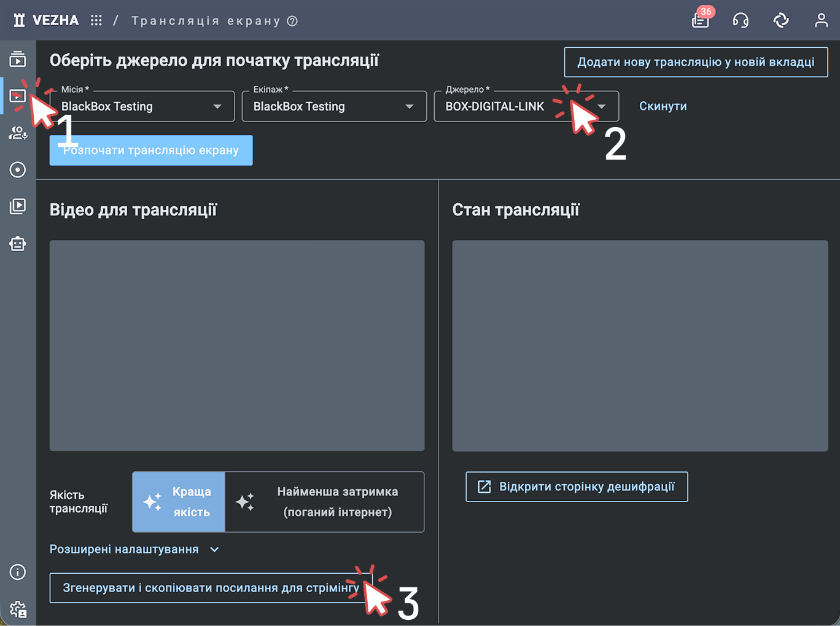Click the Відео для трансляції preview area

tap(237, 346)
